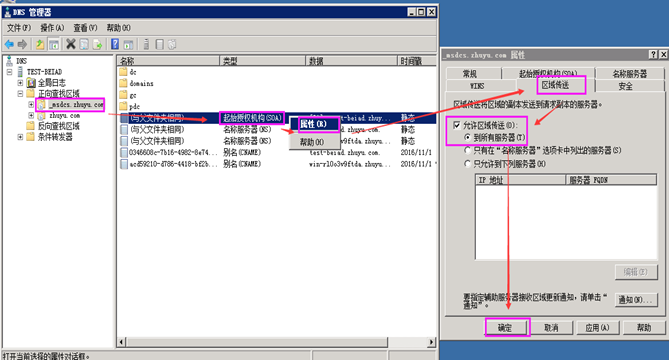
Task: Select the 到所有服务器 radio button
Action: point(467,137)
